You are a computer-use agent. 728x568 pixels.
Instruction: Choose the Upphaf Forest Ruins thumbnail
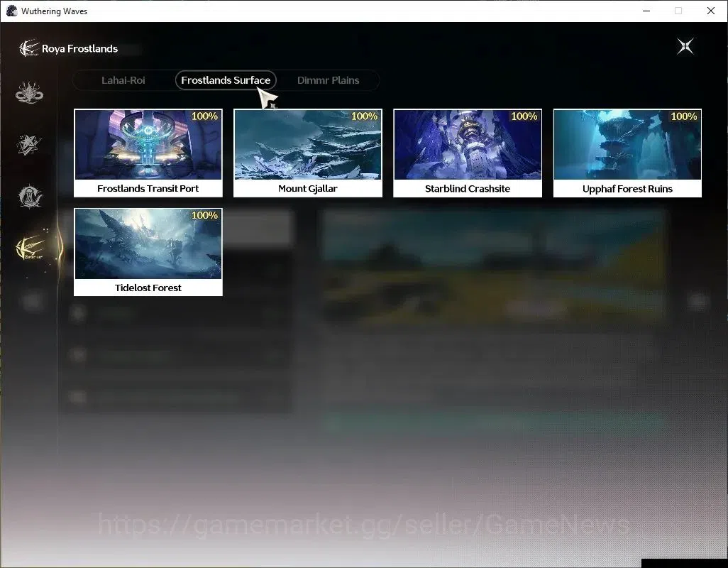(x=627, y=144)
